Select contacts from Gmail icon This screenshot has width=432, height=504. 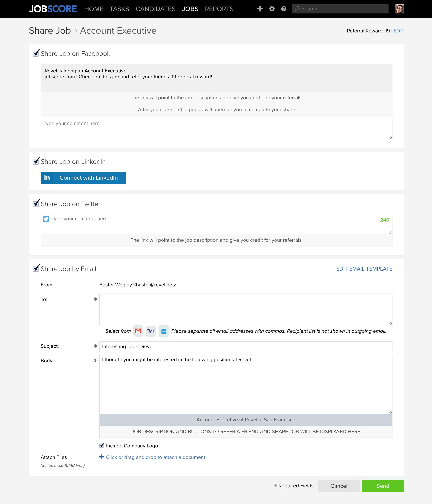click(x=138, y=331)
